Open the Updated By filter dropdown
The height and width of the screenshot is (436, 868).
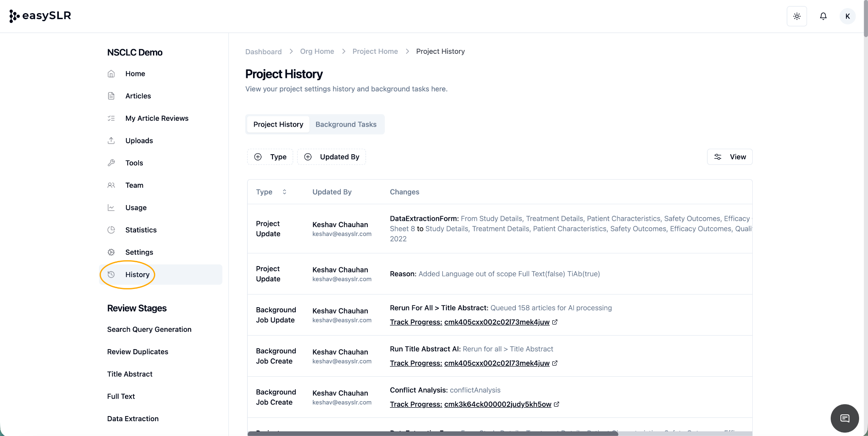[x=331, y=157]
